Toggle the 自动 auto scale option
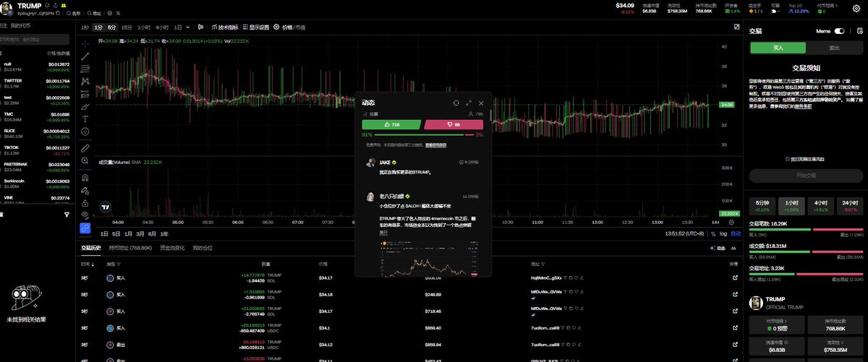This screenshot has height=362, width=868. (736, 233)
